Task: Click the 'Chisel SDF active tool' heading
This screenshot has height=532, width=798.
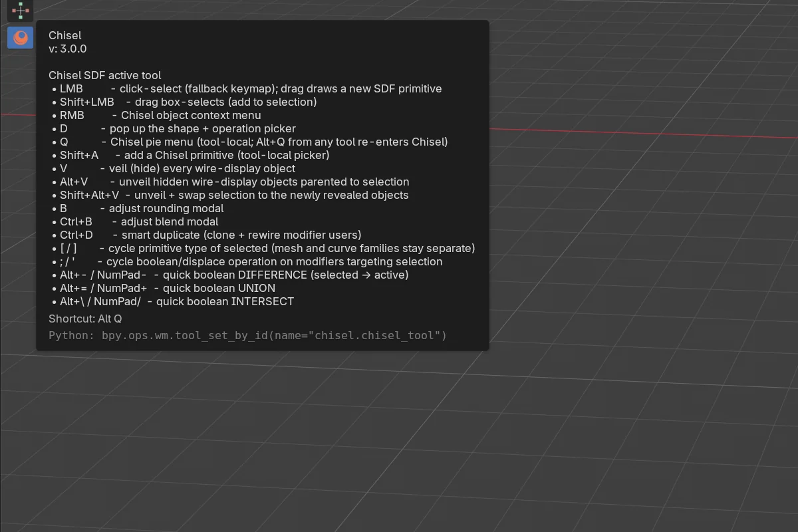Action: pos(105,75)
